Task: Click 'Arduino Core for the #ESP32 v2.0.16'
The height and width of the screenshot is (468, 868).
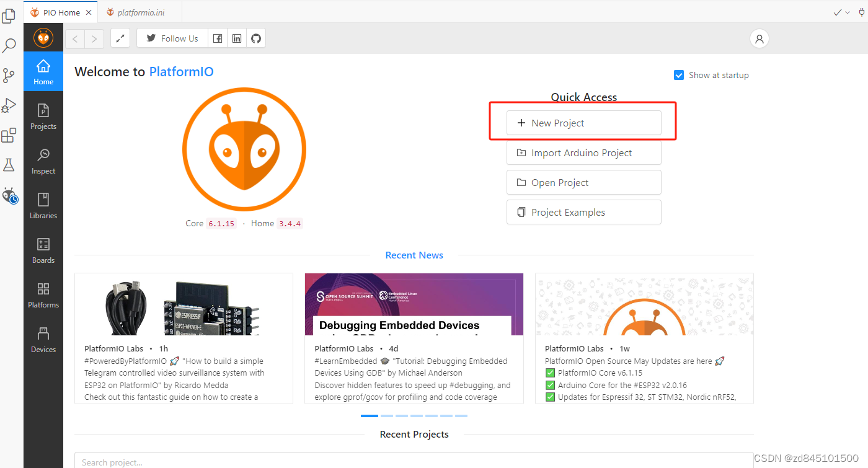Action: point(622,385)
